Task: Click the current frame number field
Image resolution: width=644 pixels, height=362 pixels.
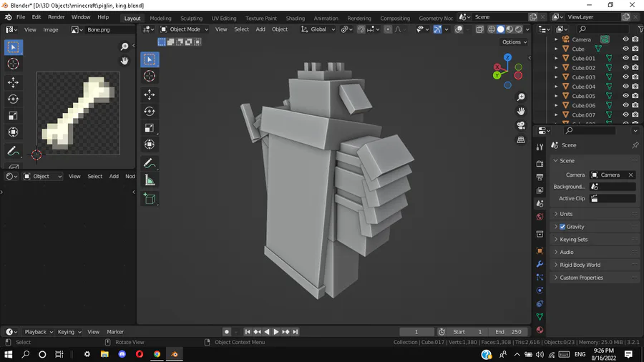Action: (x=416, y=332)
